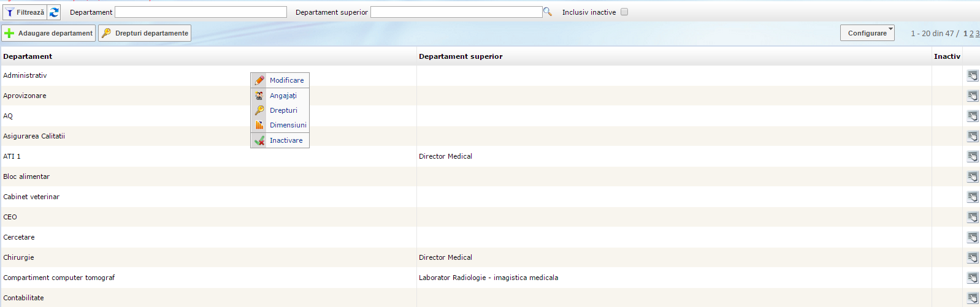Select Angajați in the context menu
Image resolution: width=980 pixels, height=307 pixels.
pyautogui.click(x=283, y=96)
